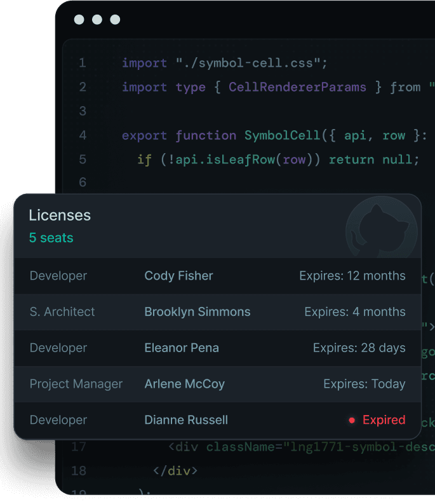Click the "Expires: Today" status text
Viewport: 435px width, 504px height.
coord(364,384)
